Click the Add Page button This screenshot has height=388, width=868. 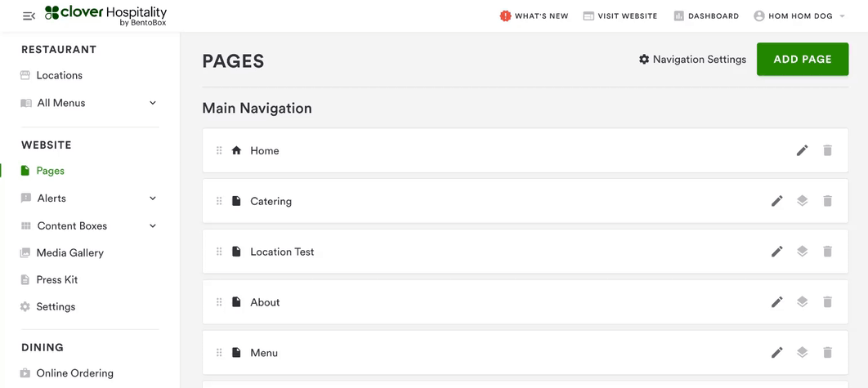[802, 60]
